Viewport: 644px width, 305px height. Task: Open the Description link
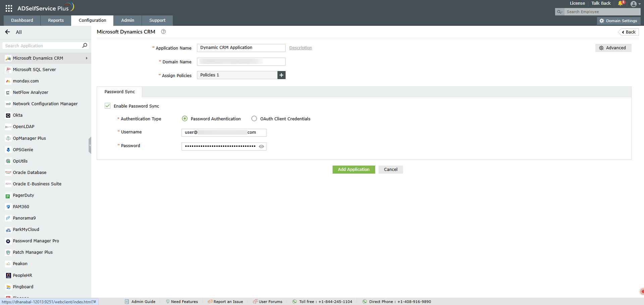tap(300, 48)
